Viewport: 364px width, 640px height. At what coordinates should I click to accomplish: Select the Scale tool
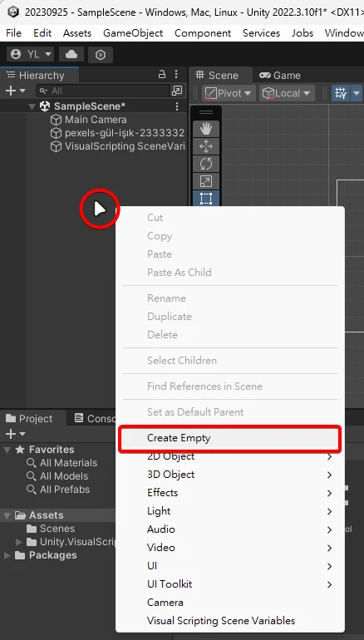click(x=206, y=181)
